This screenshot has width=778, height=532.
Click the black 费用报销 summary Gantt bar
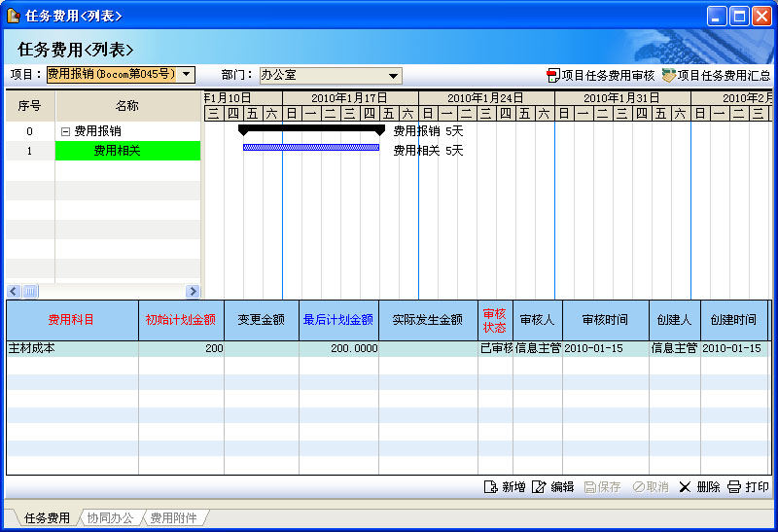[x=310, y=128]
